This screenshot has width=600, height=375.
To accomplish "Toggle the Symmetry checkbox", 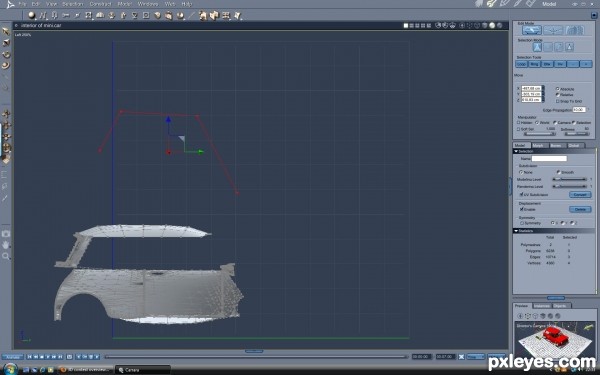I will point(521,223).
